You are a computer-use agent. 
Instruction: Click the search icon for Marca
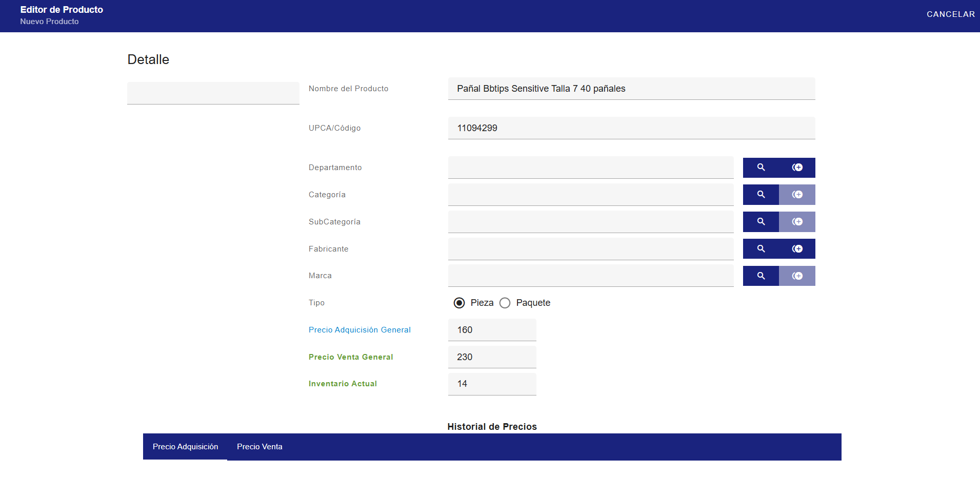click(761, 276)
